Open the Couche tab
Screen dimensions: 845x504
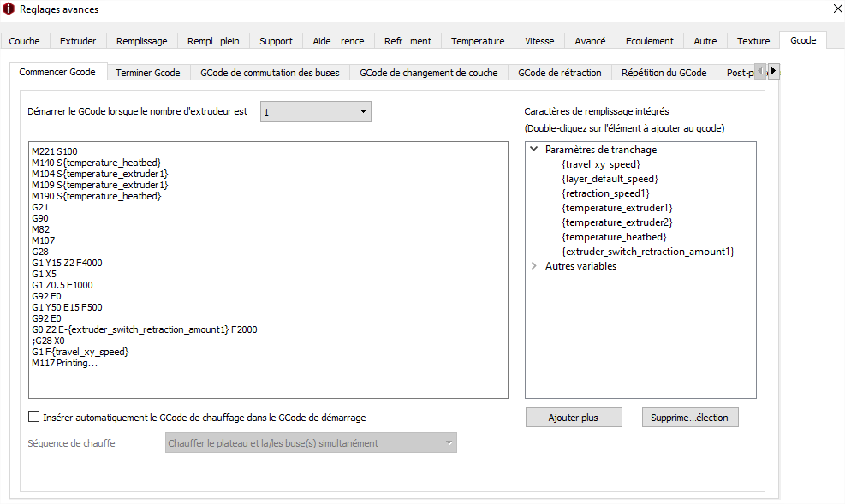(x=24, y=41)
